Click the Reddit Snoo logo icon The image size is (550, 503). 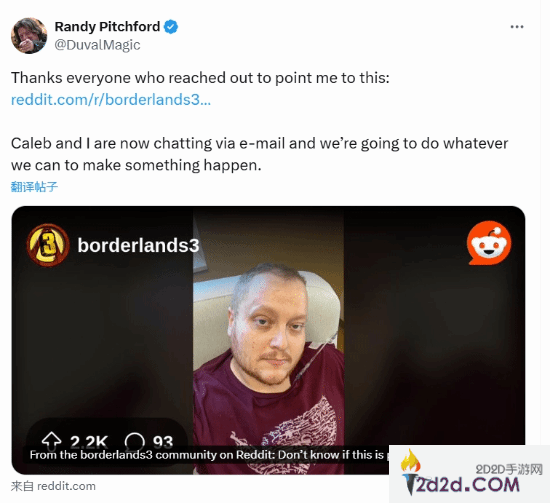pos(489,243)
